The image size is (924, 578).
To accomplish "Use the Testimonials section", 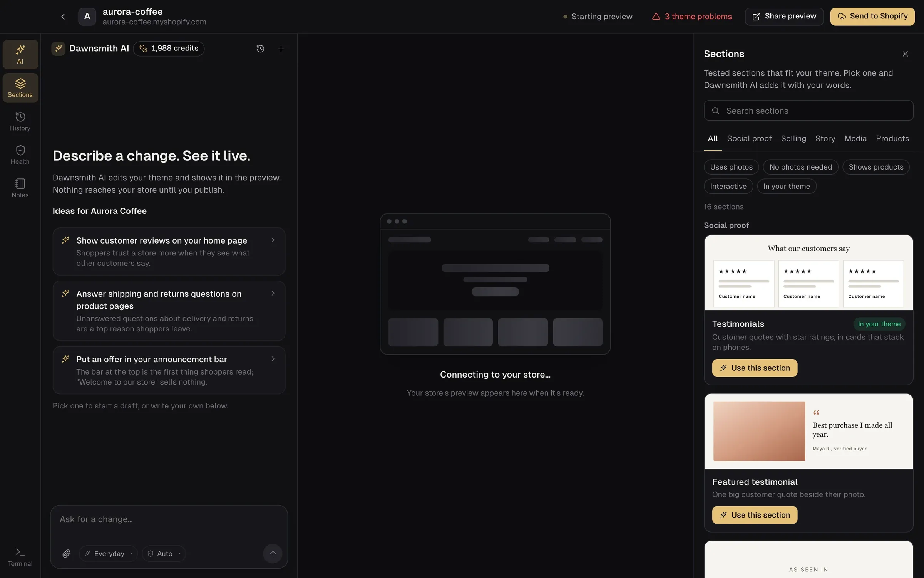I will 754,368.
